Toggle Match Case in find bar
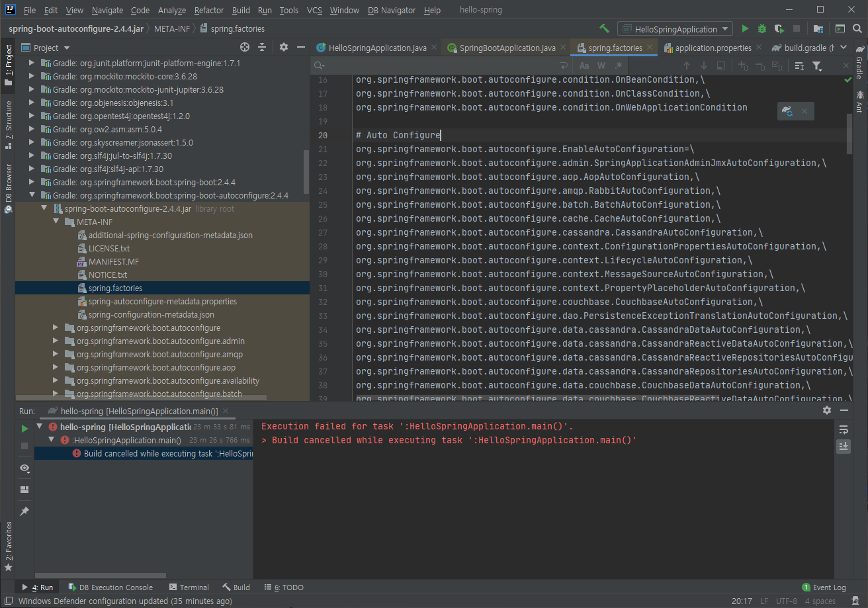This screenshot has height=608, width=868. click(584, 65)
